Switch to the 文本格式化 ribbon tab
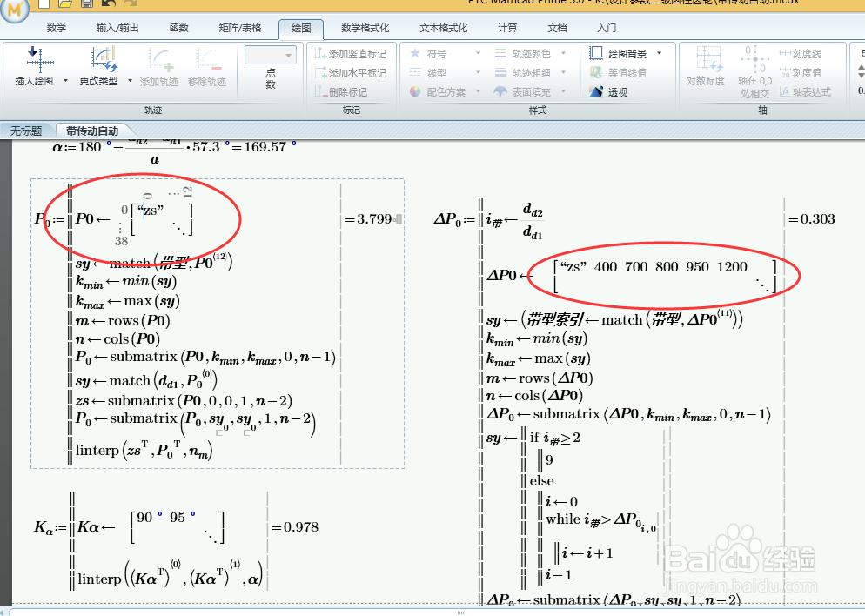 coord(444,28)
